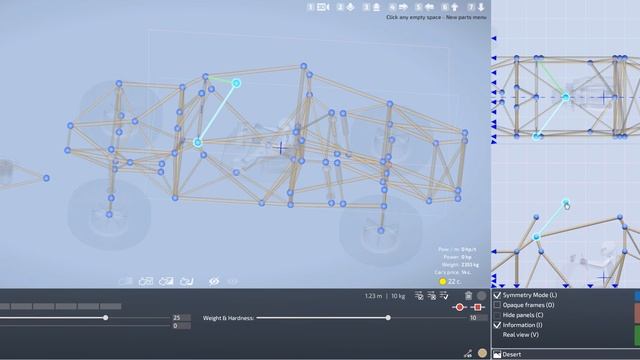
Task: Click the upper cyan node in side-view panel
Action: [566, 202]
